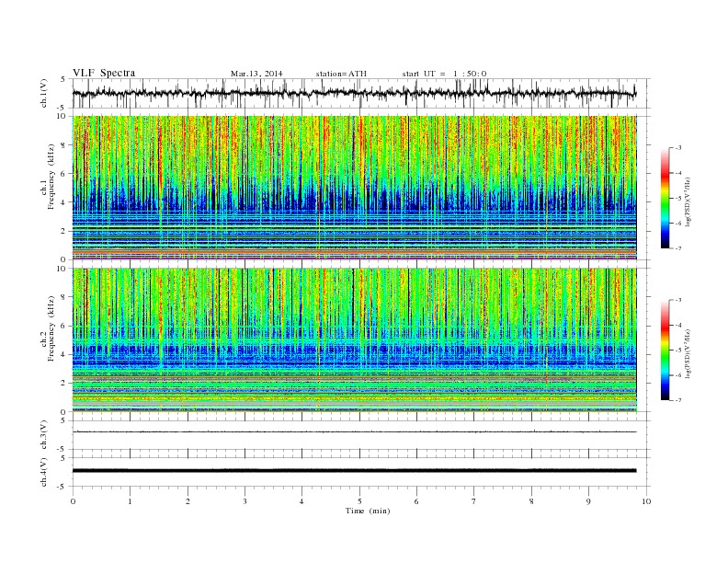This screenshot has width=728, height=563.
Task: Click inside the ch.2 spectrogram panel
Action: tap(354, 339)
